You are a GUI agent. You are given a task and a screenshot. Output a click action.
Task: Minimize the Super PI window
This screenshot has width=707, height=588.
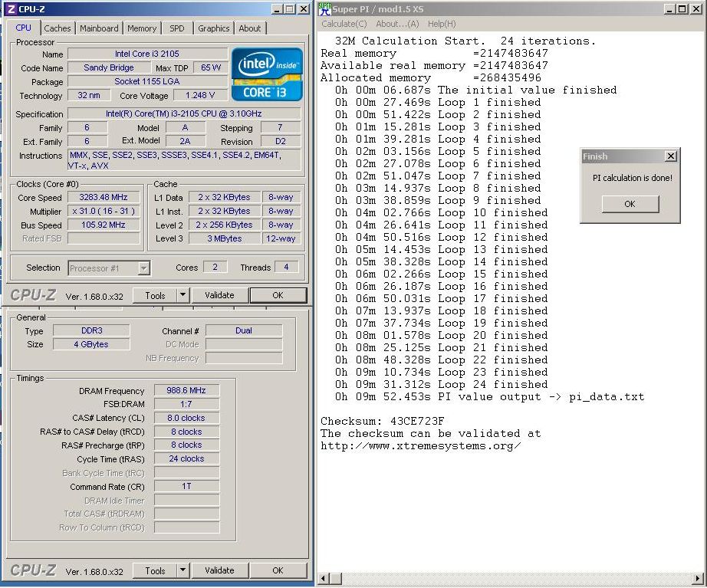coord(669,9)
